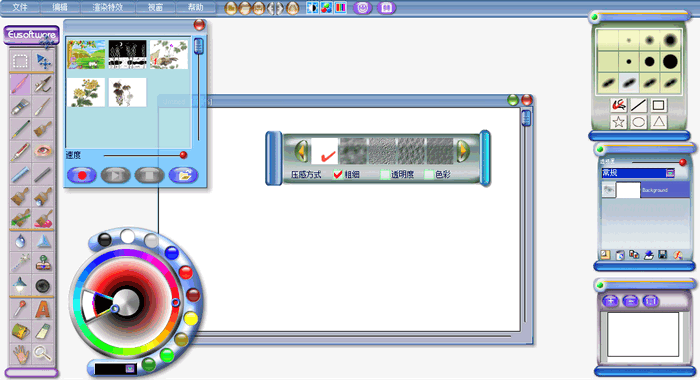Adjust the 速度 speed slider knob
The height and width of the screenshot is (380, 700).
(183, 155)
